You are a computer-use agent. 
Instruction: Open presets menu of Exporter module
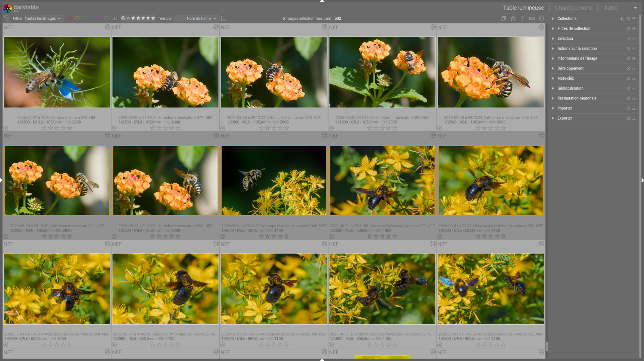pos(634,118)
